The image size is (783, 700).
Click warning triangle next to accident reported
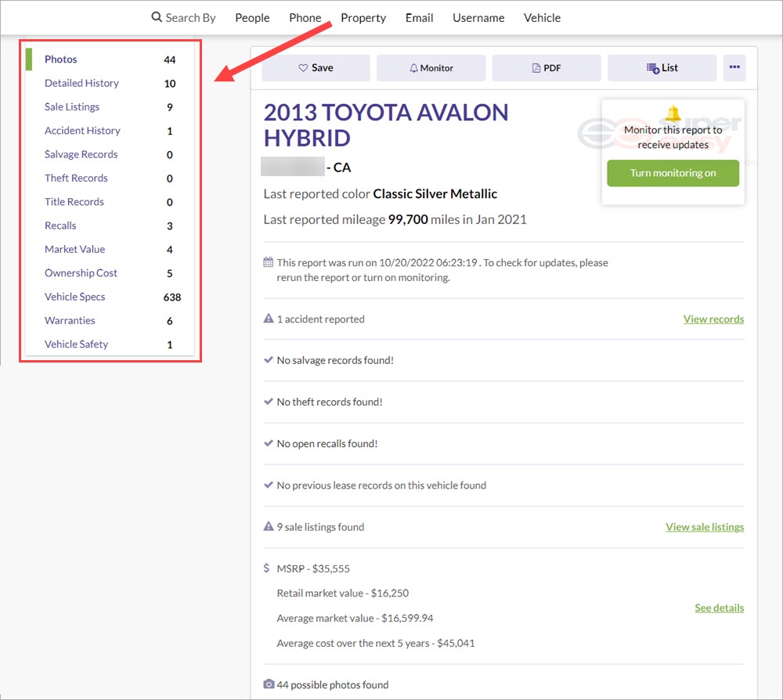click(269, 319)
